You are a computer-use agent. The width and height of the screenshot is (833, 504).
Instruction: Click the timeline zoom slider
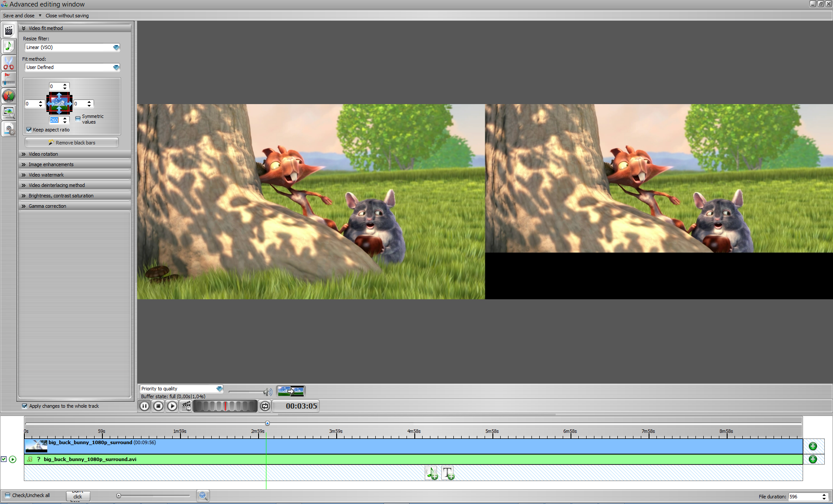154,496
